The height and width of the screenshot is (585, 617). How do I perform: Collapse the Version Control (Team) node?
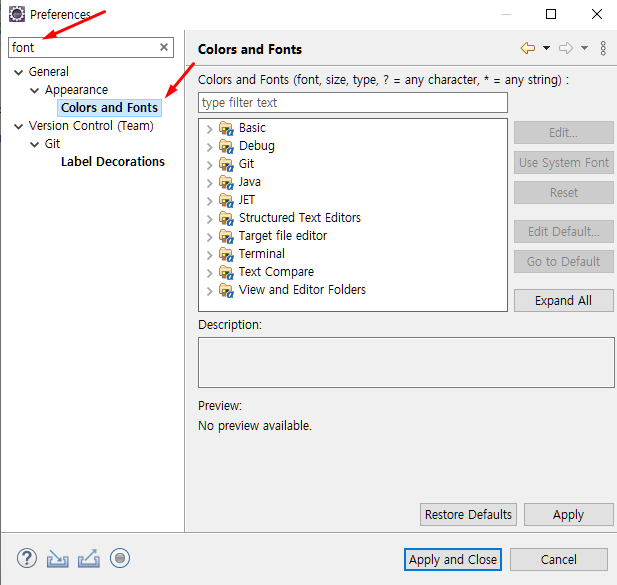point(18,126)
